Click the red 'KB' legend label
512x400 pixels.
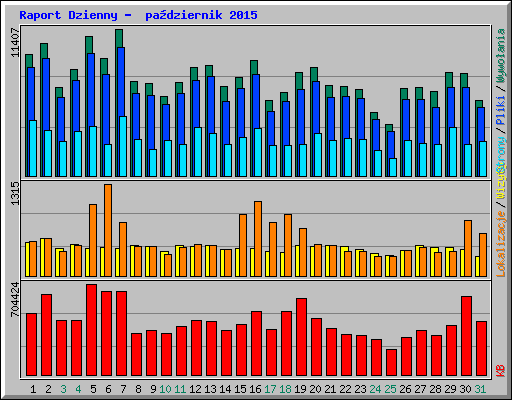500,371
